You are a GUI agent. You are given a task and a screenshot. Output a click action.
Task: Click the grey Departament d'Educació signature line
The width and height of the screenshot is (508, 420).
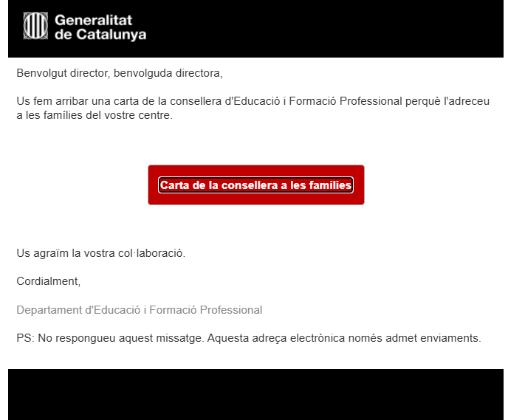point(140,310)
